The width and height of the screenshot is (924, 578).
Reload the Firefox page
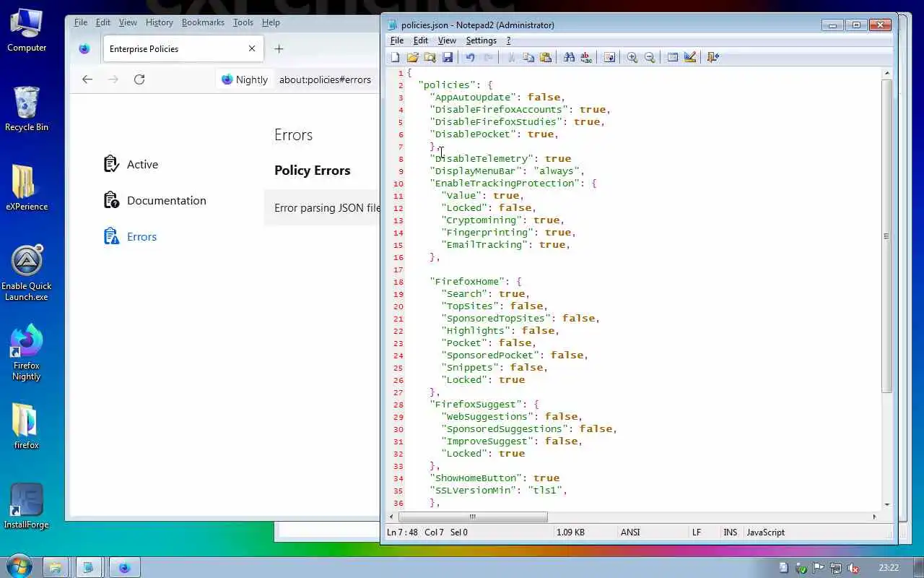click(139, 79)
